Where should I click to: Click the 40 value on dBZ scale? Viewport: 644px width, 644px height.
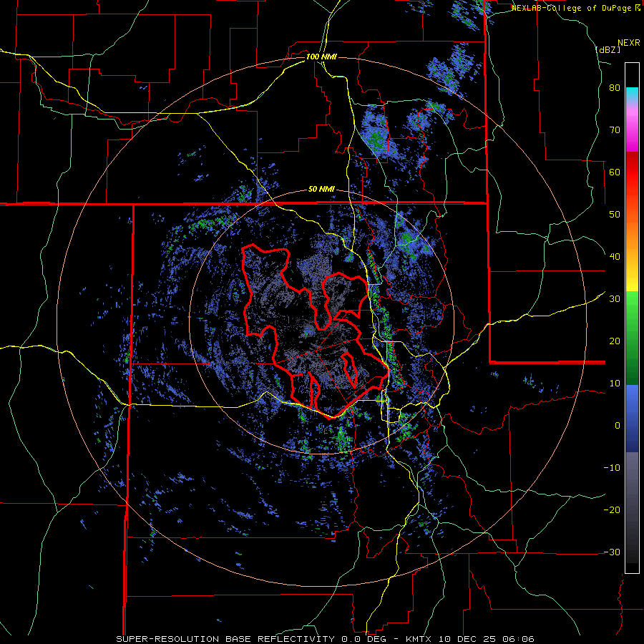pos(615,257)
